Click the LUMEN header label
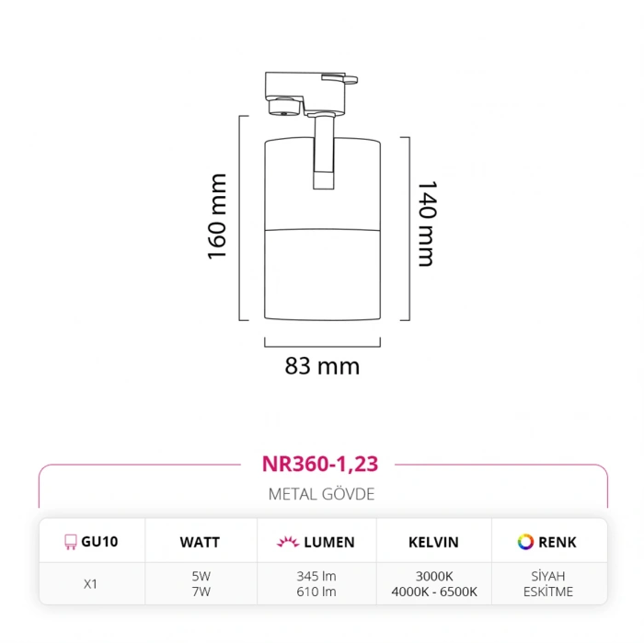 coord(328,542)
